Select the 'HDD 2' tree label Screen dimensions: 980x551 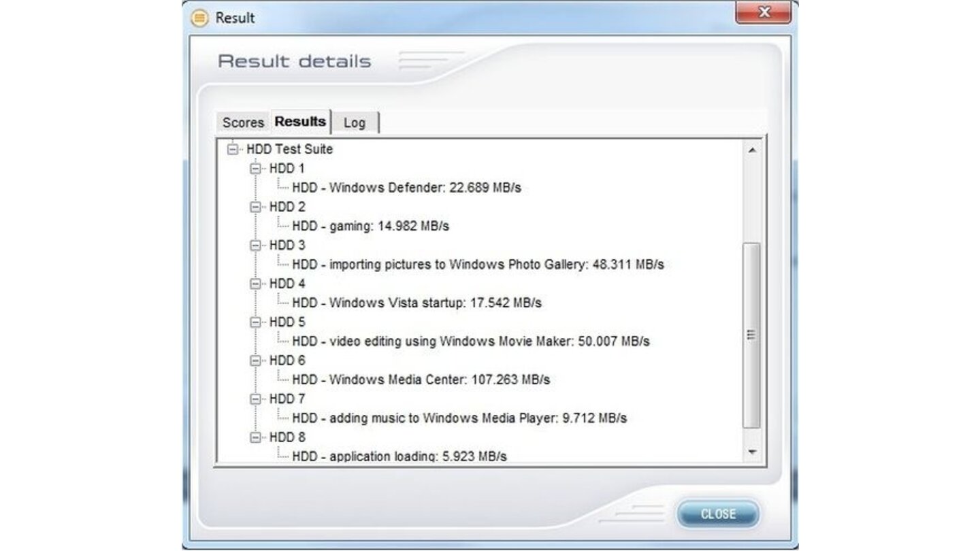click(x=287, y=206)
